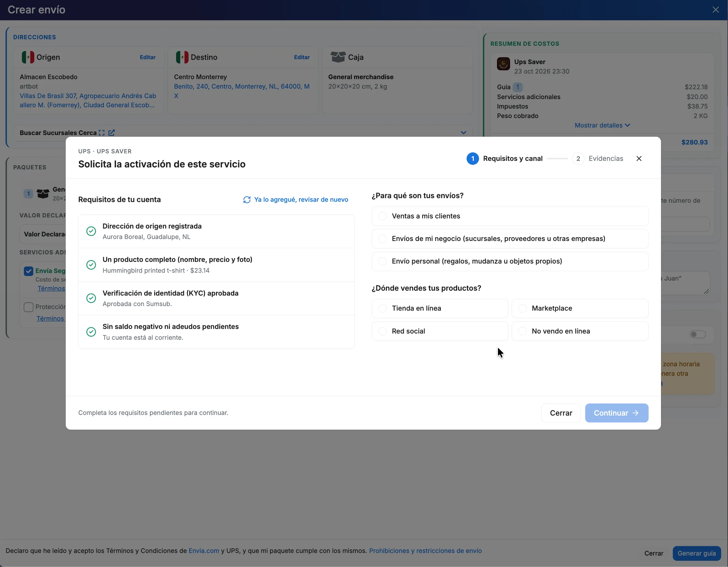Go to step 1 'Requisitos y canal'

tap(504, 159)
